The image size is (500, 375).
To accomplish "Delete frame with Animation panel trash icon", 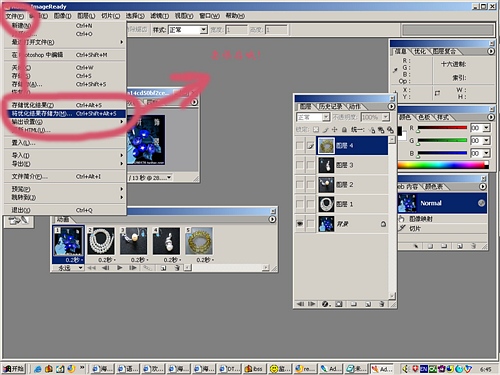I will [177, 268].
